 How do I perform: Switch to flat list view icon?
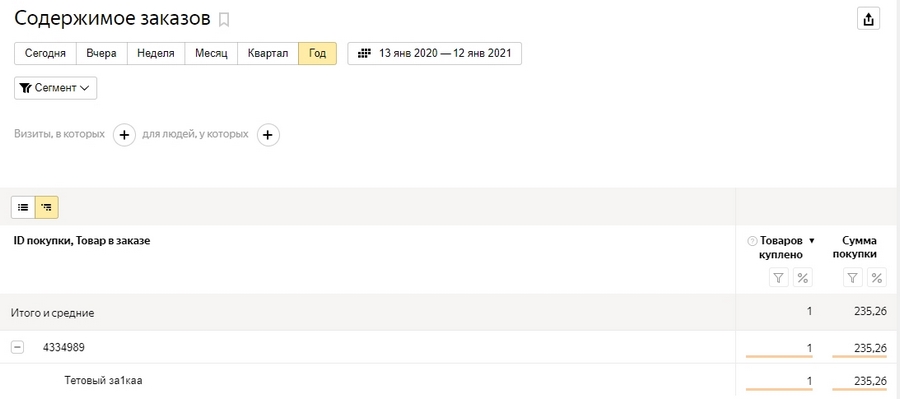tap(23, 207)
